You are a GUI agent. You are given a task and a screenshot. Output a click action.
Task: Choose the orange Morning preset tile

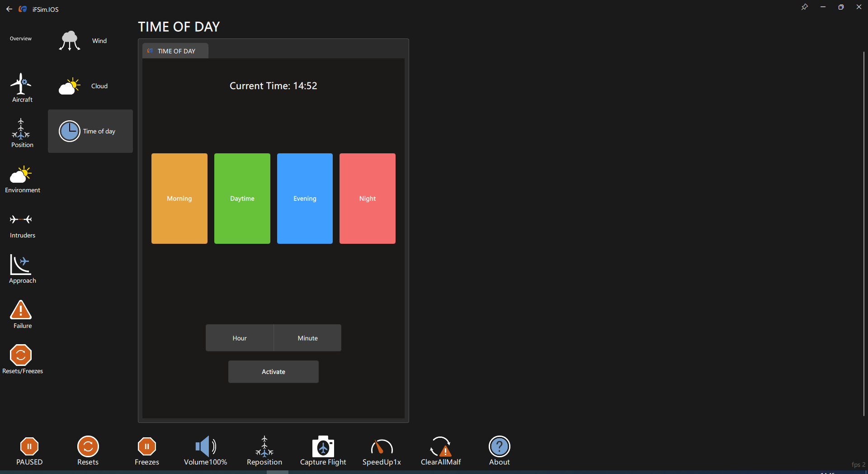coord(179,199)
